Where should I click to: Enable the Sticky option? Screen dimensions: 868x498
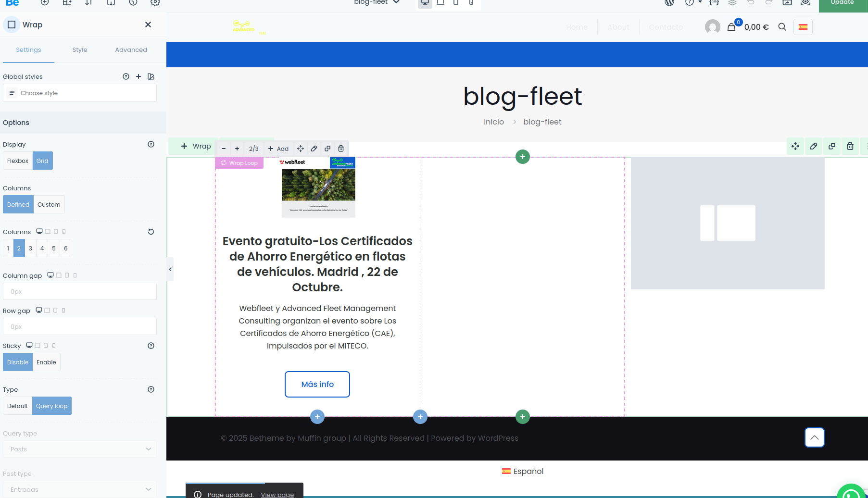[x=46, y=362]
